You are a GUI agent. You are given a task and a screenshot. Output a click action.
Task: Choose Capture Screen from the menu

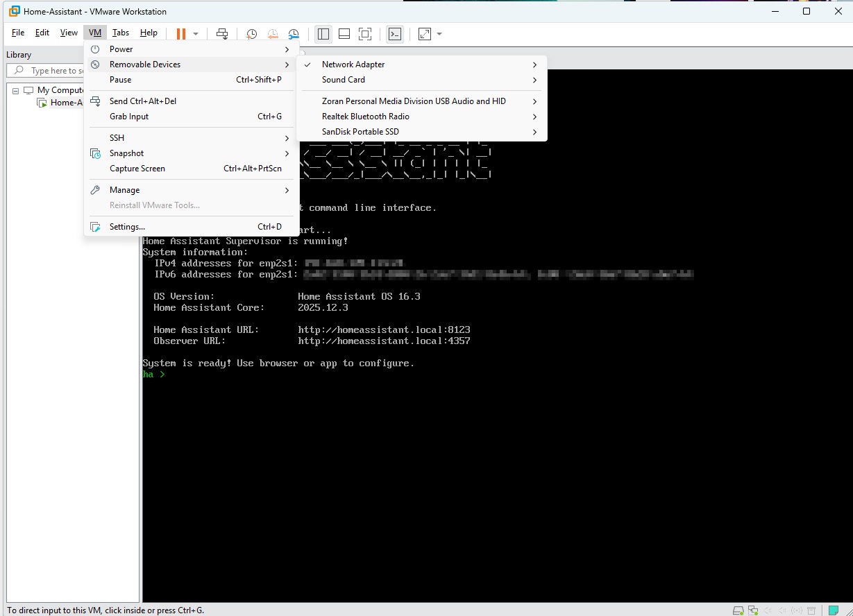tap(192, 169)
